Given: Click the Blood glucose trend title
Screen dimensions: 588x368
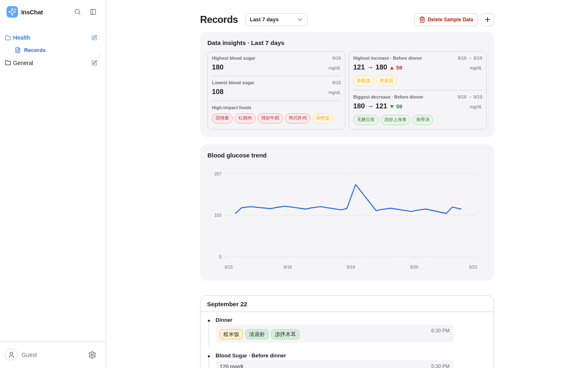Looking at the screenshot, I should [237, 155].
